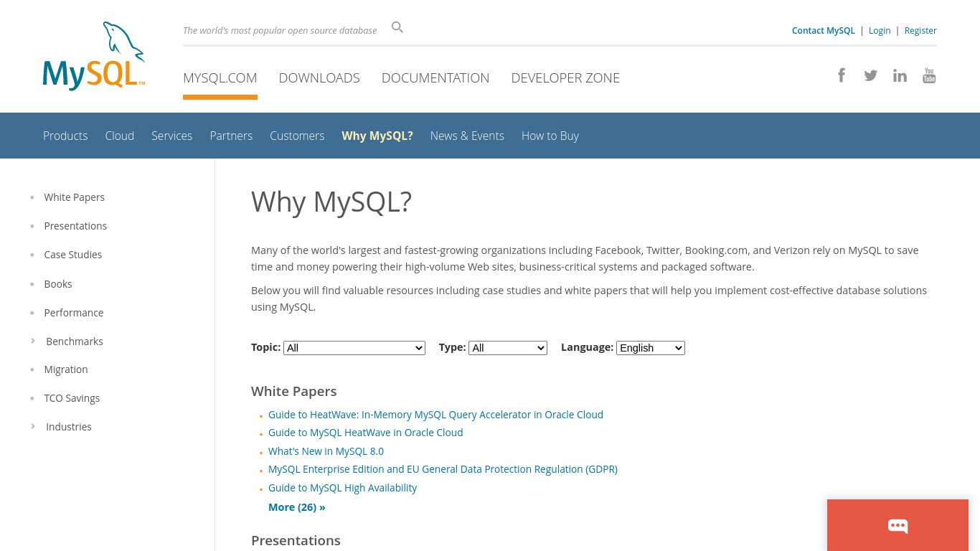Open Products menu

pyautogui.click(x=65, y=136)
